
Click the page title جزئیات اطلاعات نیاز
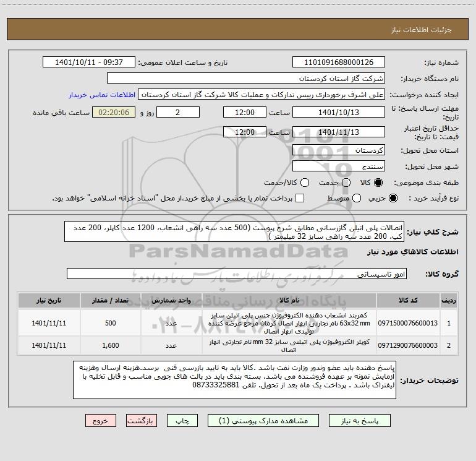pyautogui.click(x=421, y=30)
